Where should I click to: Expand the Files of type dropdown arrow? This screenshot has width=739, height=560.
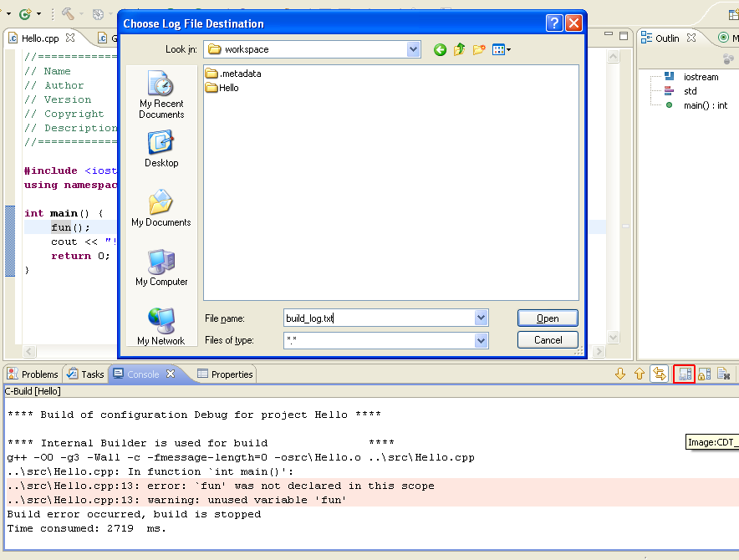point(481,340)
